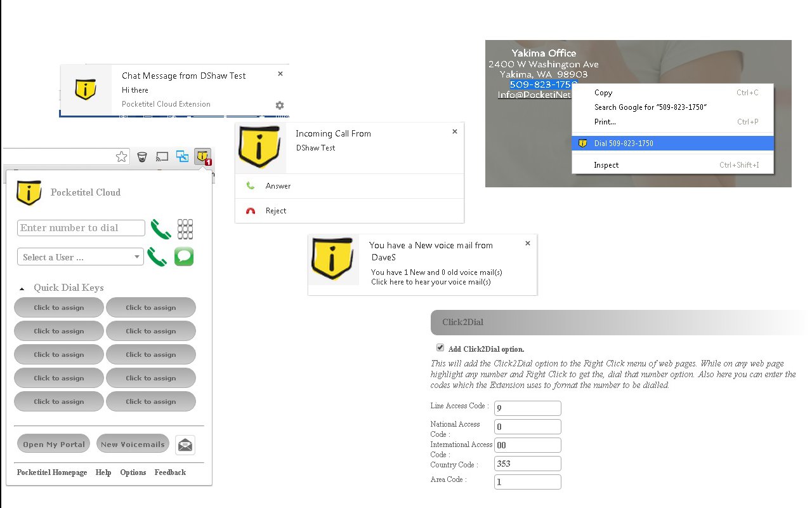Click the highlighted 509-823-1750 phone number
This screenshot has width=812, height=508.
coord(543,84)
